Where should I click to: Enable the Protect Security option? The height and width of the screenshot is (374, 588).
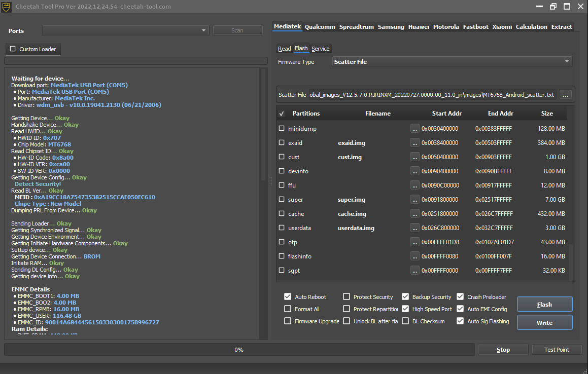tap(347, 296)
